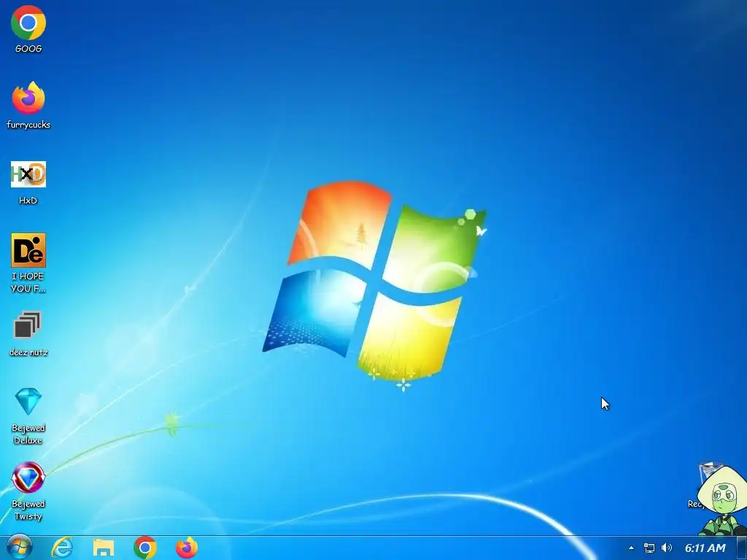The image size is (747, 560).
Task: Click the 6:11 AM taskbar clock
Action: pyautogui.click(x=705, y=548)
